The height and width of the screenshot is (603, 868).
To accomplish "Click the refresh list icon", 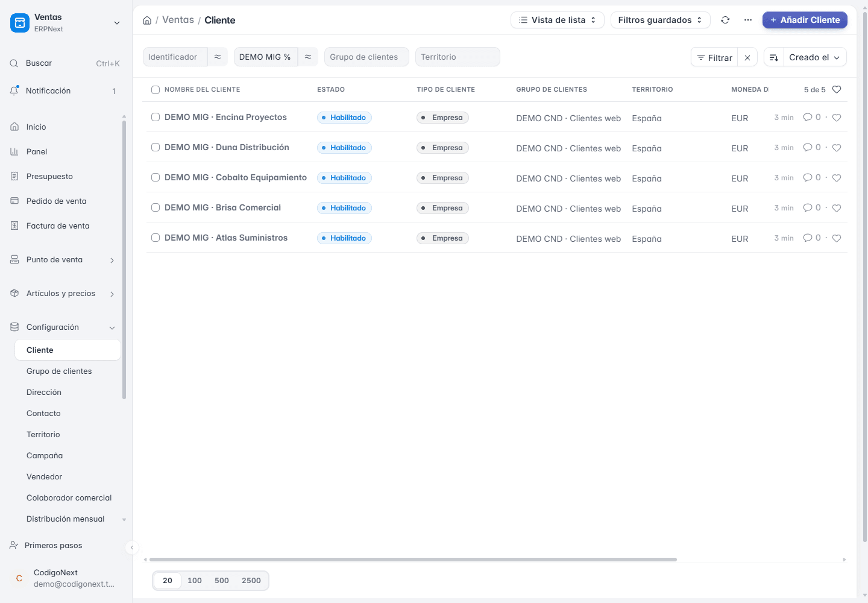I will [x=725, y=20].
